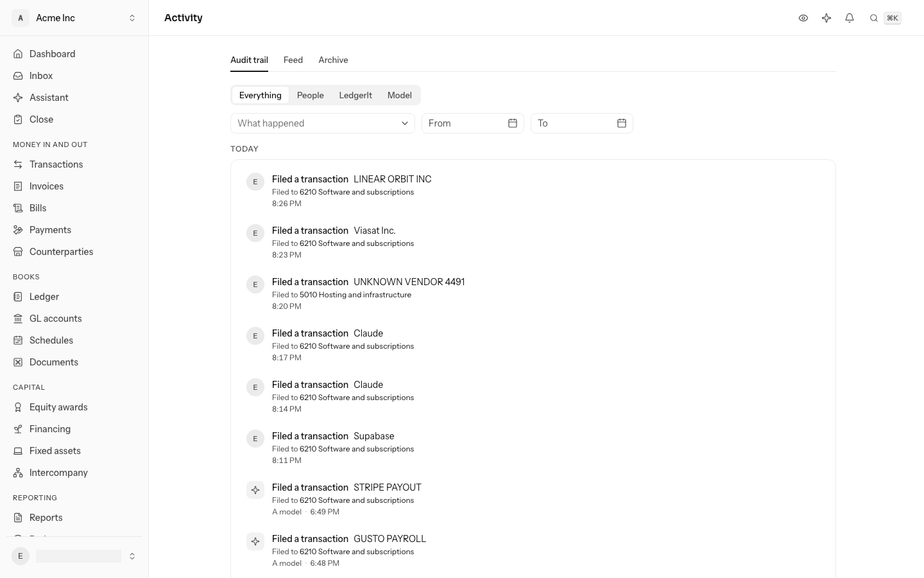Image resolution: width=924 pixels, height=578 pixels.
Task: Click the Invoices document icon
Action: [x=18, y=186]
